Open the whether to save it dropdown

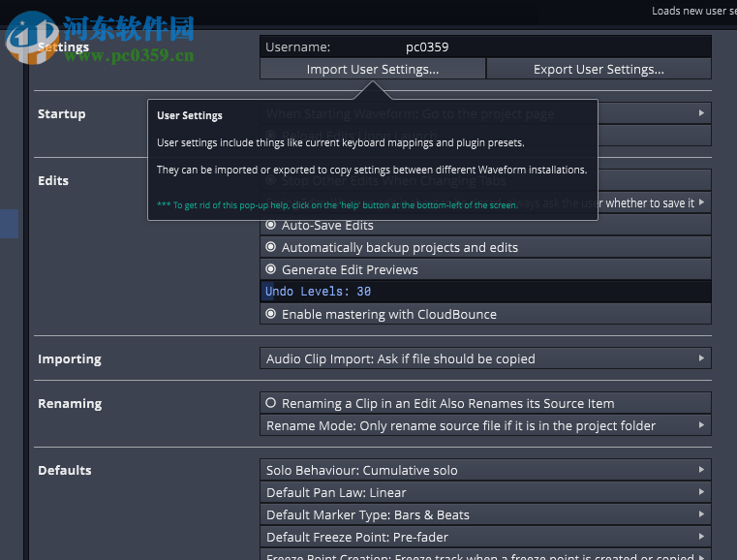pos(655,203)
